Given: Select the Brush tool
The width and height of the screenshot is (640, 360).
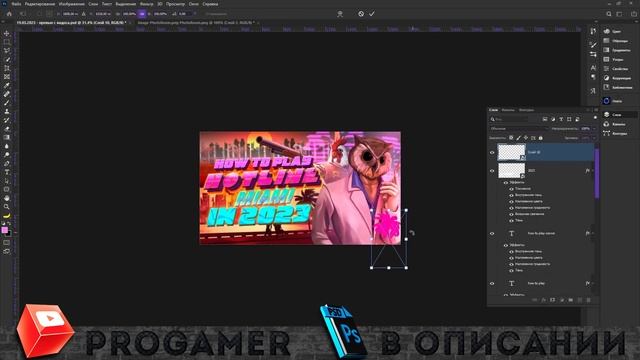Looking at the screenshot, I should click(x=7, y=103).
